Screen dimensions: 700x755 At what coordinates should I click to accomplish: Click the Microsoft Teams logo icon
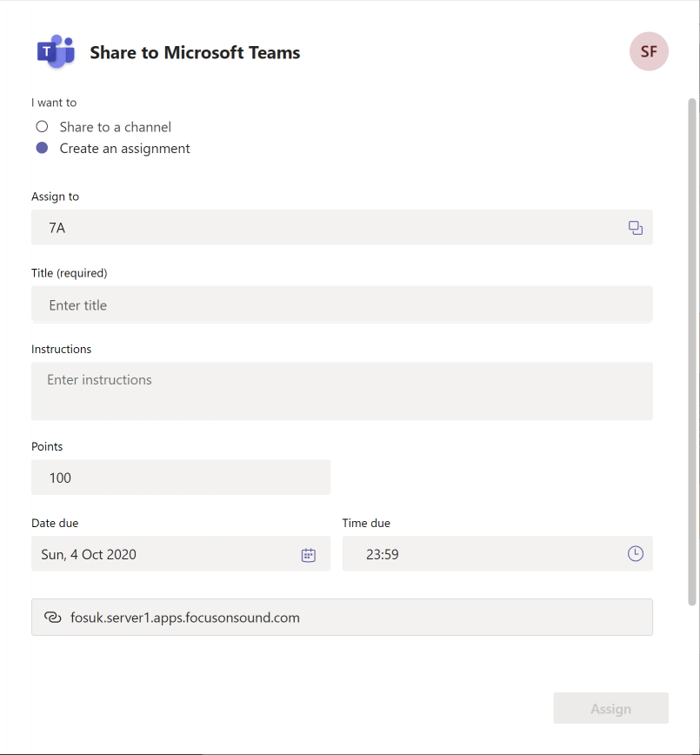pyautogui.click(x=56, y=51)
